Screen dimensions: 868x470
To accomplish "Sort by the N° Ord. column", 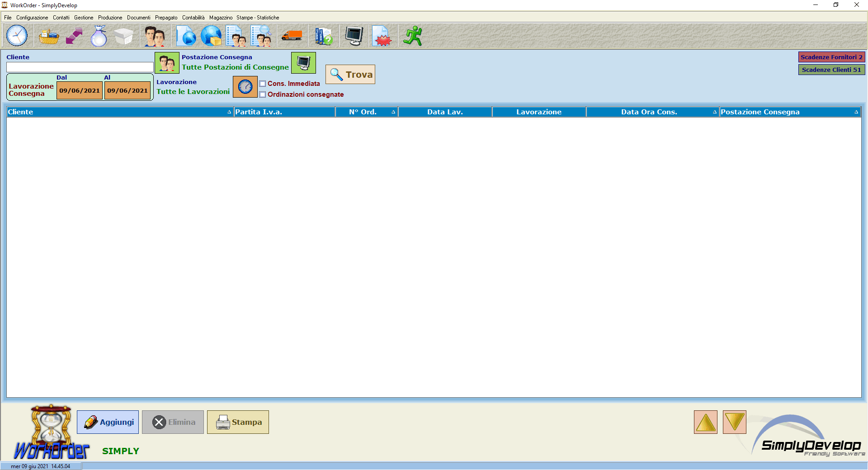I will point(366,112).
